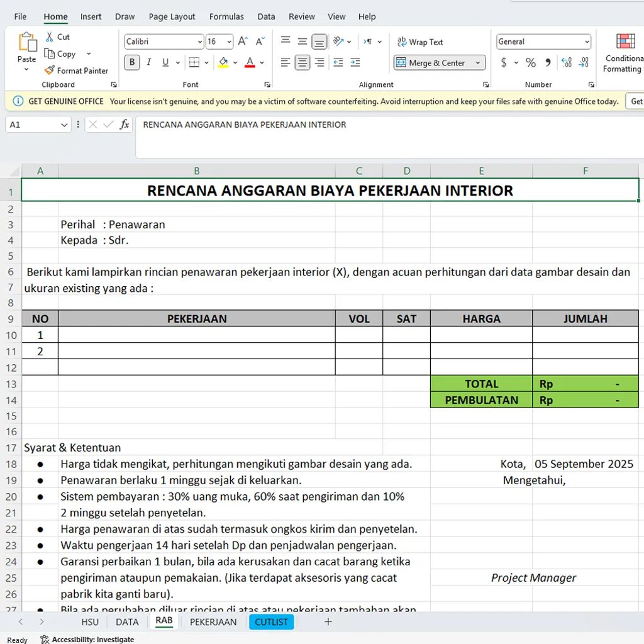Apply Comma Style format
The width and height of the screenshot is (644, 644).
click(x=548, y=62)
